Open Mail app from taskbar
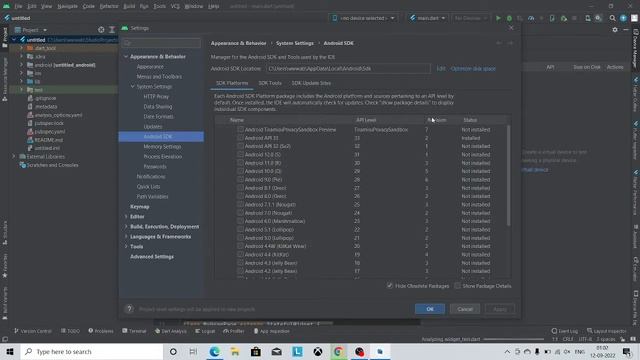This screenshot has height=360, width=640. click(x=276, y=351)
